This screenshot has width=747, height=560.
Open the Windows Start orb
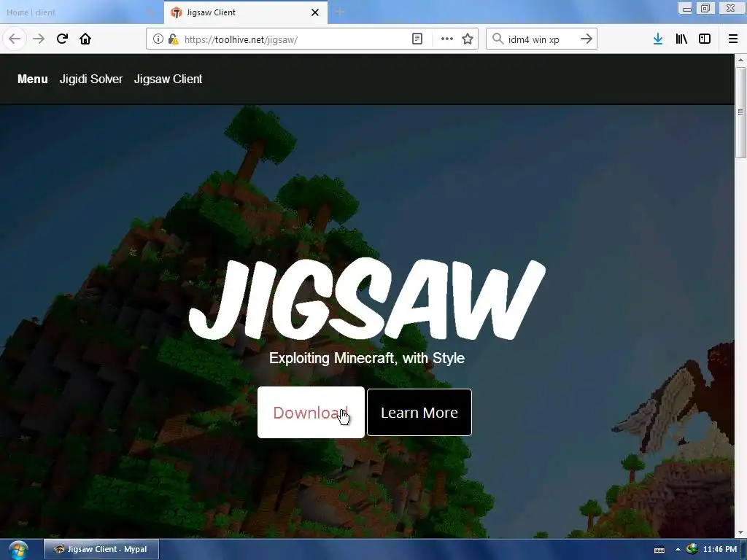coord(18,550)
